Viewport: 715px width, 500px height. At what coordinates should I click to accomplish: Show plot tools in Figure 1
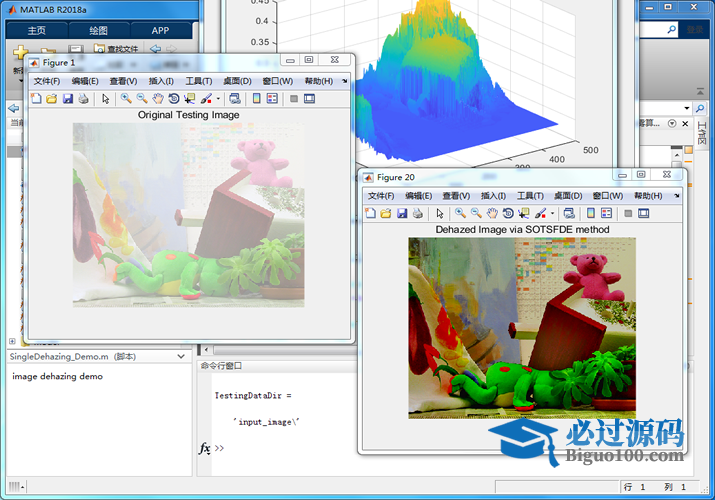[309, 98]
